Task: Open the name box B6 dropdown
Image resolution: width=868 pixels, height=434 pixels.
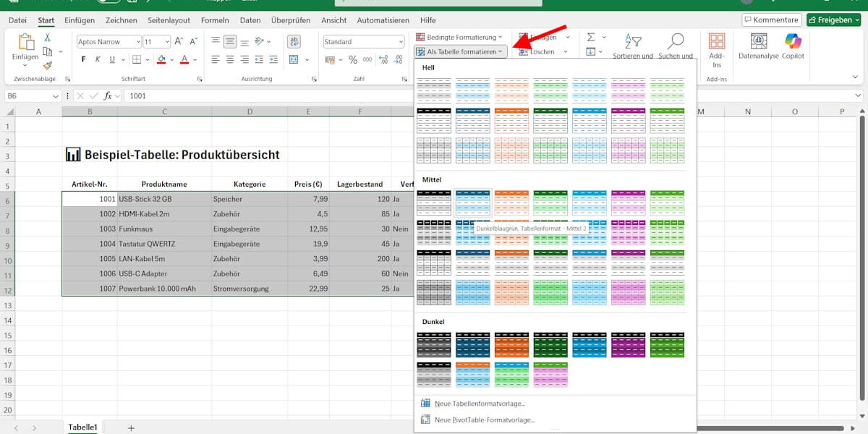Action: [x=56, y=95]
